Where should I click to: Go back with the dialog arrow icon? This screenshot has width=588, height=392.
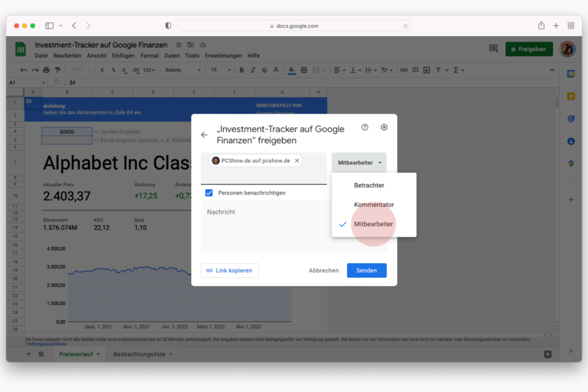pyautogui.click(x=204, y=135)
